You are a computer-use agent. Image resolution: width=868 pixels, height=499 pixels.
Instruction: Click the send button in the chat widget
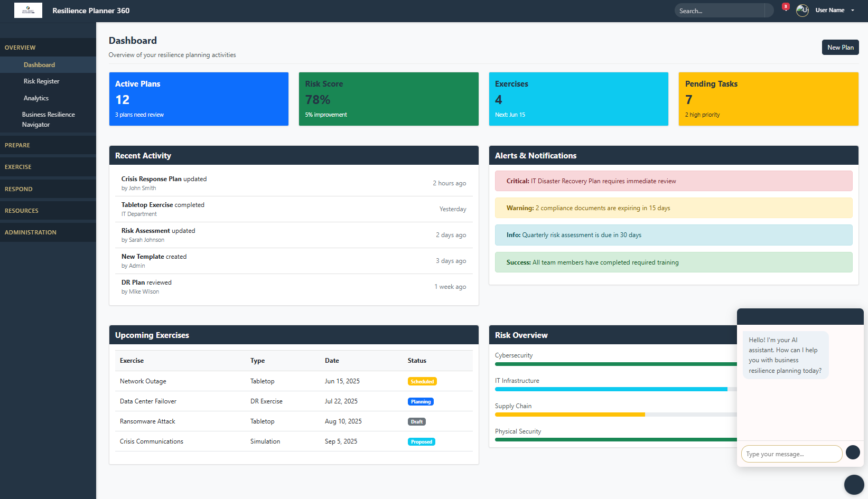[853, 453]
